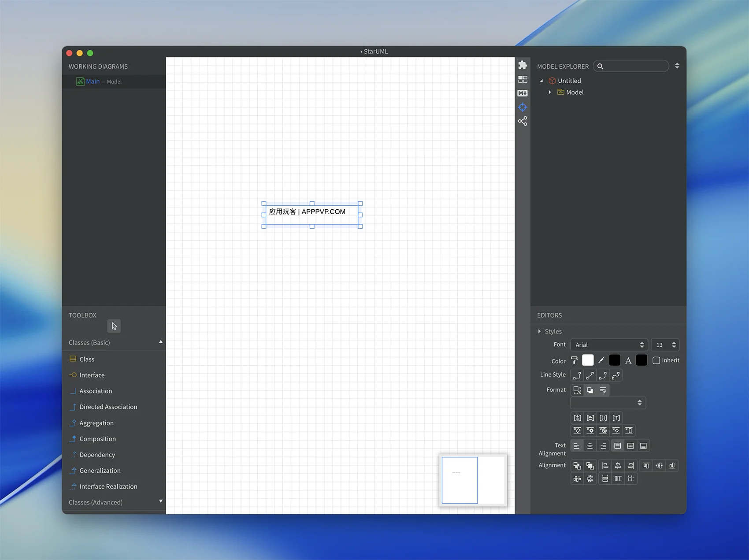The width and height of the screenshot is (749, 560).
Task: Expand the Styles section
Action: tap(539, 331)
